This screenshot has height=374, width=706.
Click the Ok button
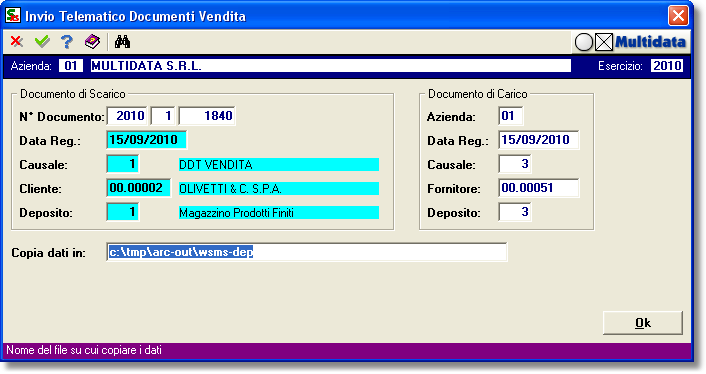(643, 323)
